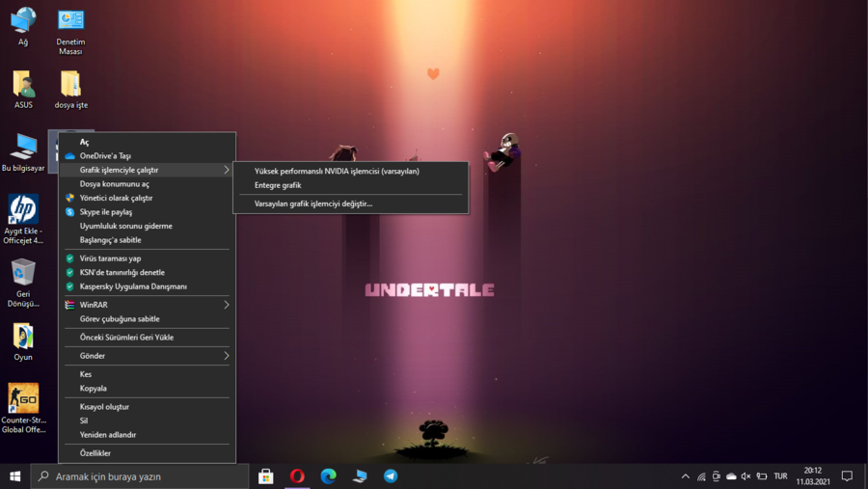868x489 pixels.
Task: Click Varsayılan grafik işlemciyi değiştir
Action: click(x=312, y=204)
